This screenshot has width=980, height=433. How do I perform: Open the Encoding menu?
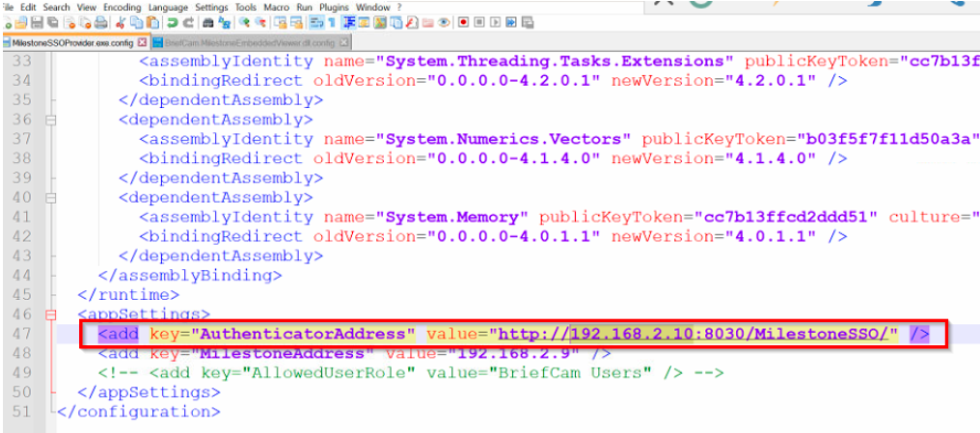(x=122, y=7)
